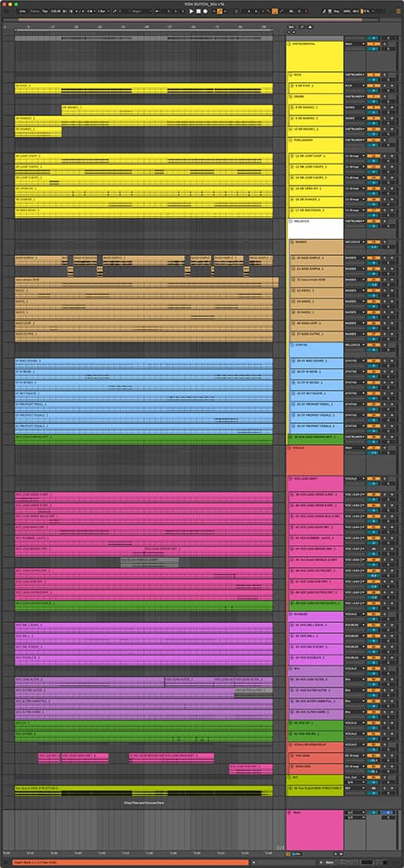
Task: Click the Set locator button
Action: pyautogui.click(x=291, y=26)
